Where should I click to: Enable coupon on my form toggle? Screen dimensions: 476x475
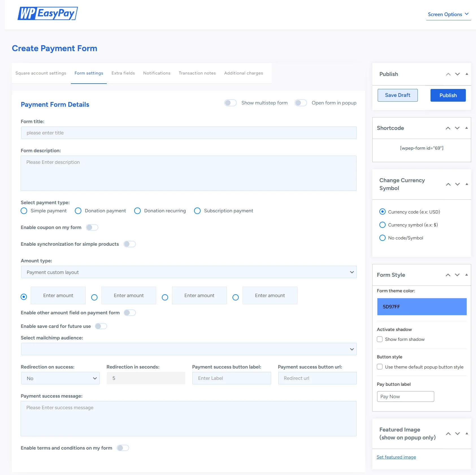click(92, 227)
